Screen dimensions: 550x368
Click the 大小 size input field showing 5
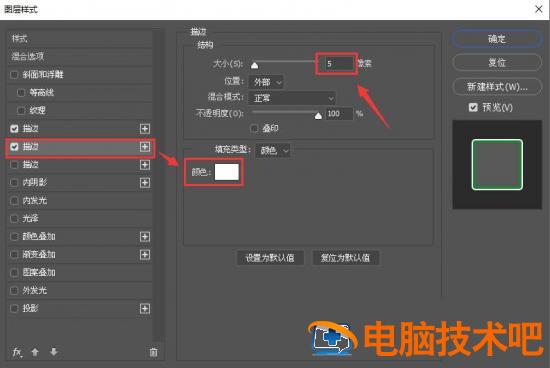pos(339,63)
